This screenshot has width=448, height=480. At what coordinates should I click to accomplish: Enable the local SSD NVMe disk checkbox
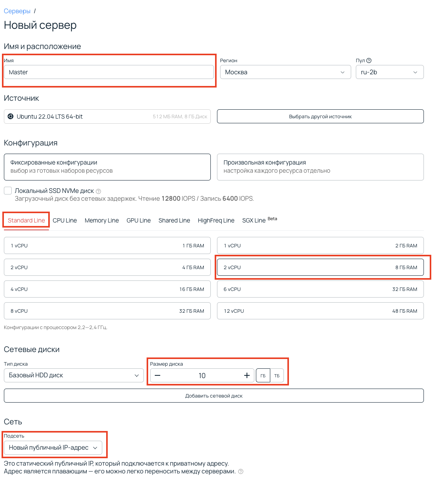[8, 191]
